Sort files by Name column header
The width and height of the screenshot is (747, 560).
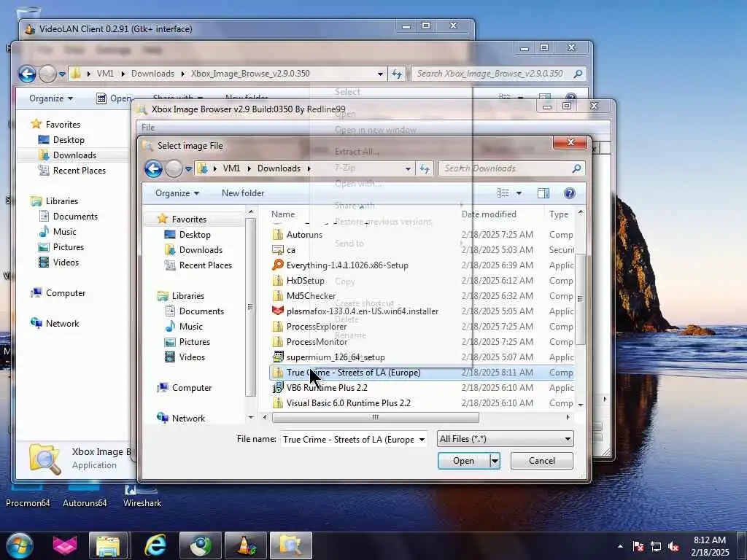point(283,214)
